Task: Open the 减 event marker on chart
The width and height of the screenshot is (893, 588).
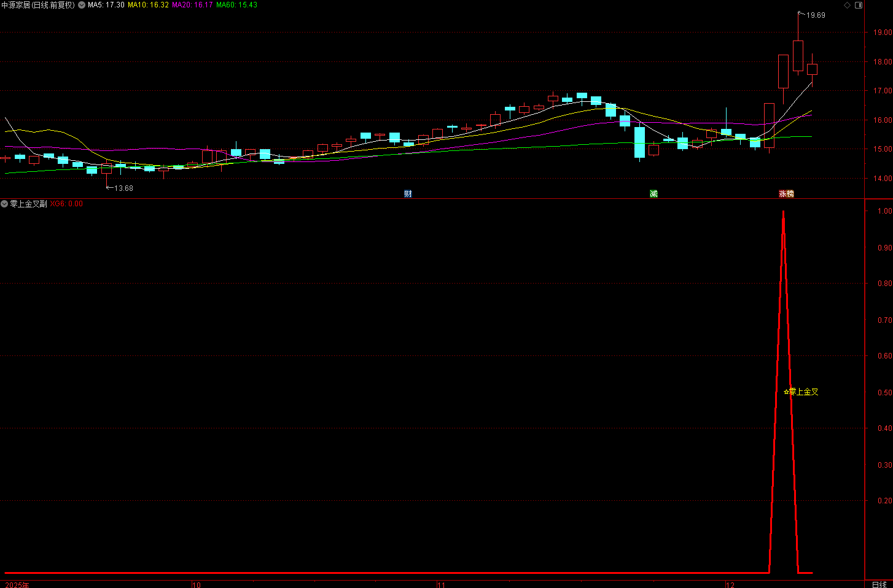Action: (x=653, y=193)
